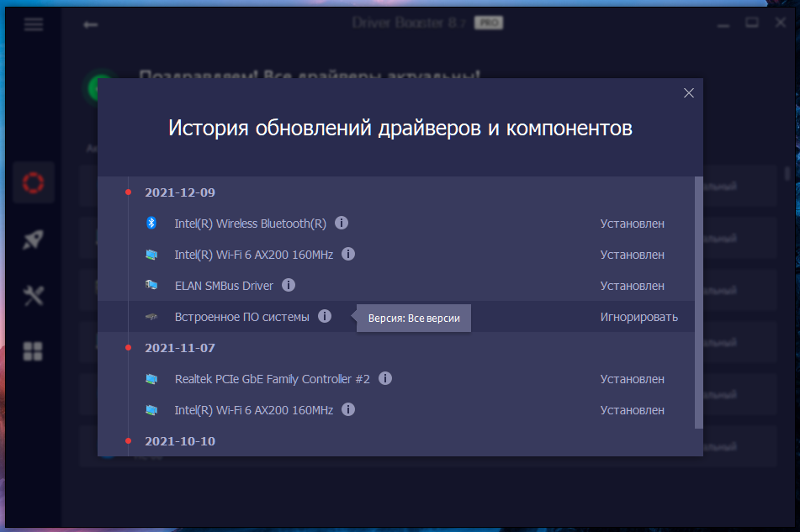Click the history list vertical scrollbar
Screen dimensions: 800x532
[699, 303]
